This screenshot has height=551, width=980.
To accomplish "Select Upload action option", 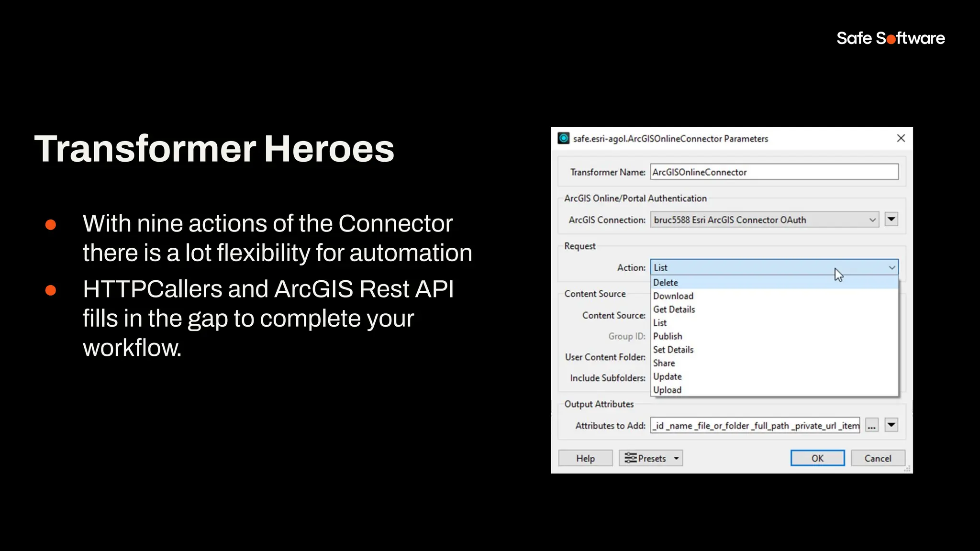I will coord(774,390).
